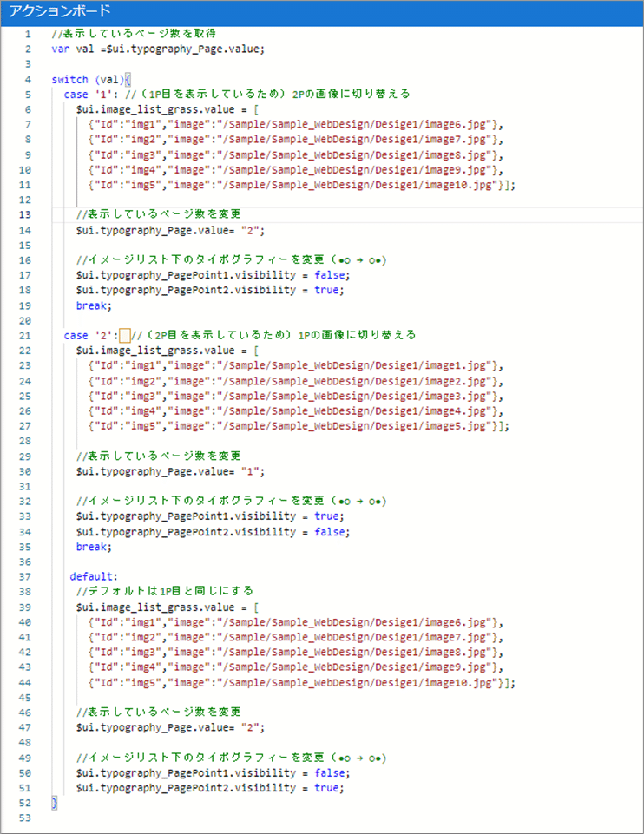Click the typography comment on line 49
Viewport: 644px width, 834px height.
point(232,758)
